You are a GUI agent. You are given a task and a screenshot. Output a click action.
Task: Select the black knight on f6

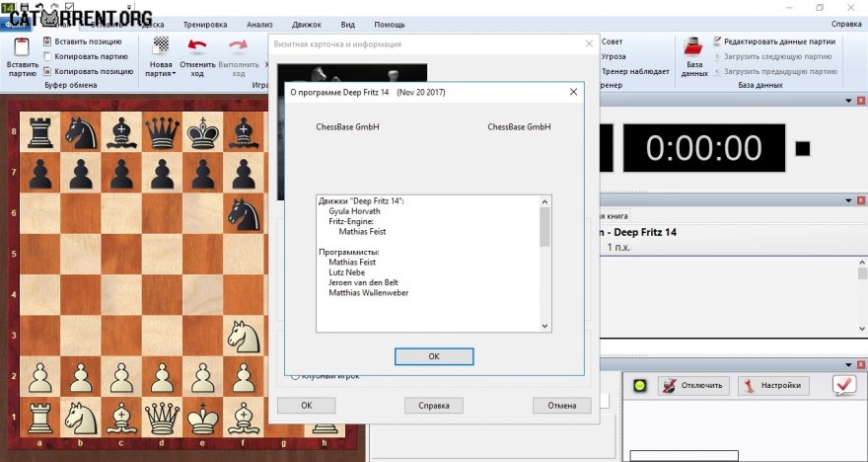pos(244,213)
